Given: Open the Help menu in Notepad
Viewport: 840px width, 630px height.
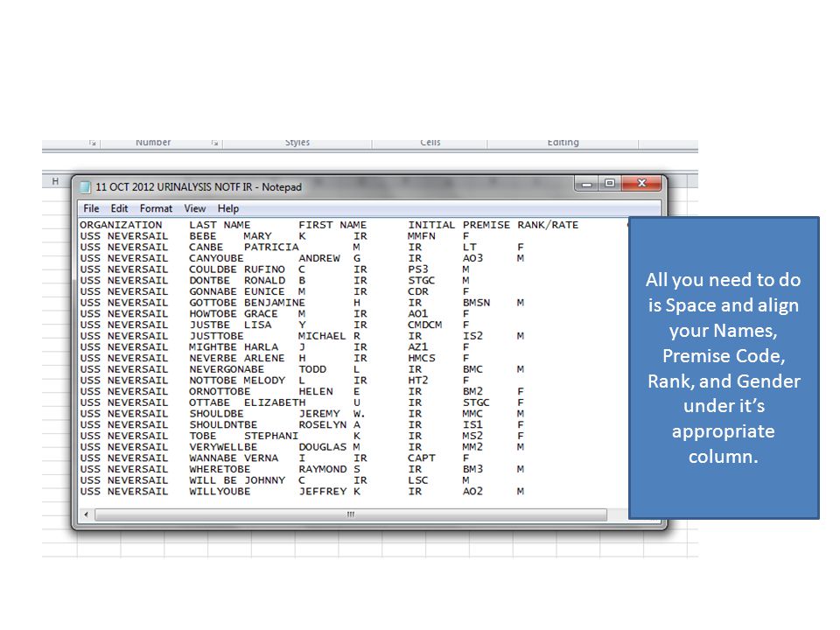Looking at the screenshot, I should pyautogui.click(x=228, y=208).
